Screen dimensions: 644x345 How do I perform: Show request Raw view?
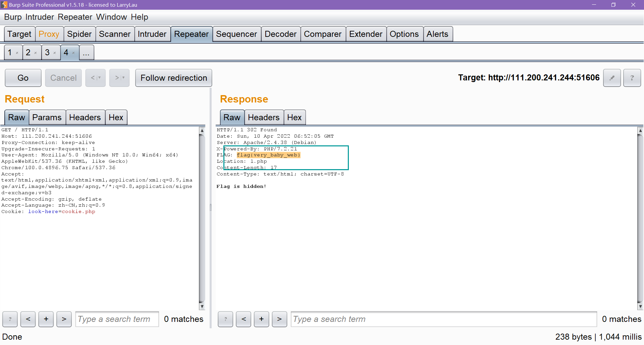coord(16,118)
